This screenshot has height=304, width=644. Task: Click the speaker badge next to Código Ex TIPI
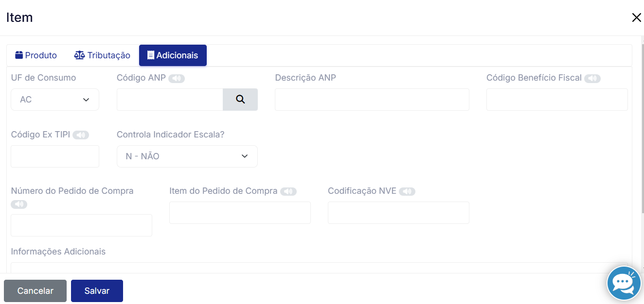81,135
